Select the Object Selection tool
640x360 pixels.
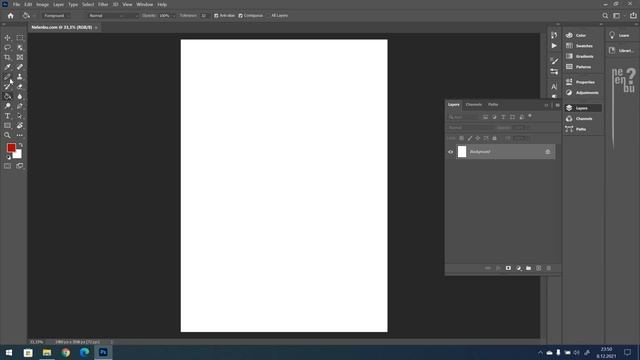pyautogui.click(x=20, y=47)
